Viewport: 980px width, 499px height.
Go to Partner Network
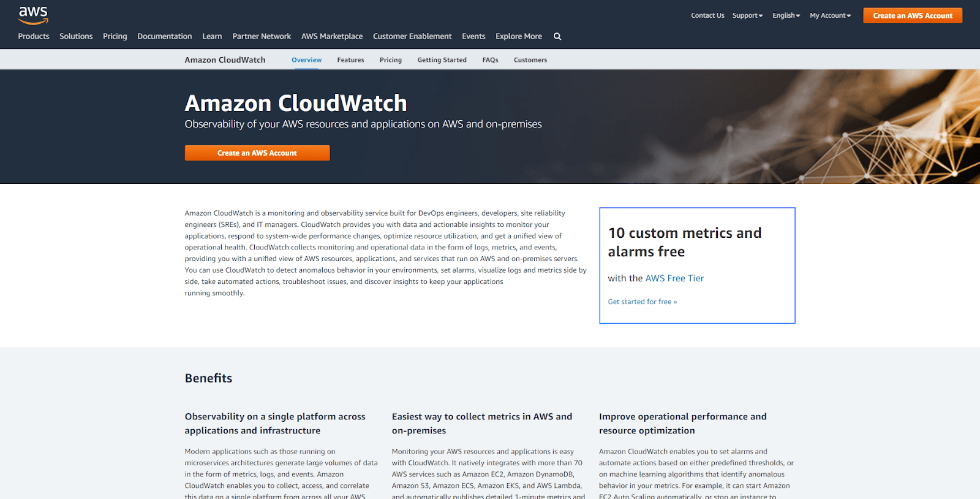262,36
